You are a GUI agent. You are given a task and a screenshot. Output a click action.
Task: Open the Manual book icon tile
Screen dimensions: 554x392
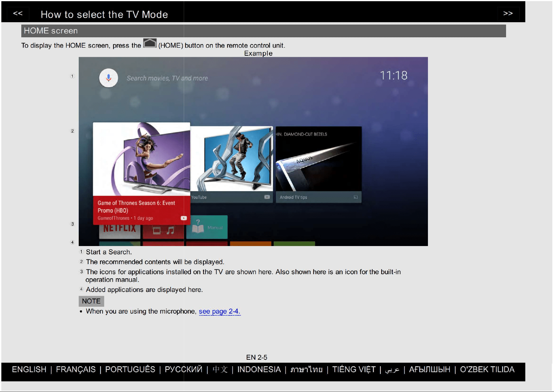tap(207, 227)
